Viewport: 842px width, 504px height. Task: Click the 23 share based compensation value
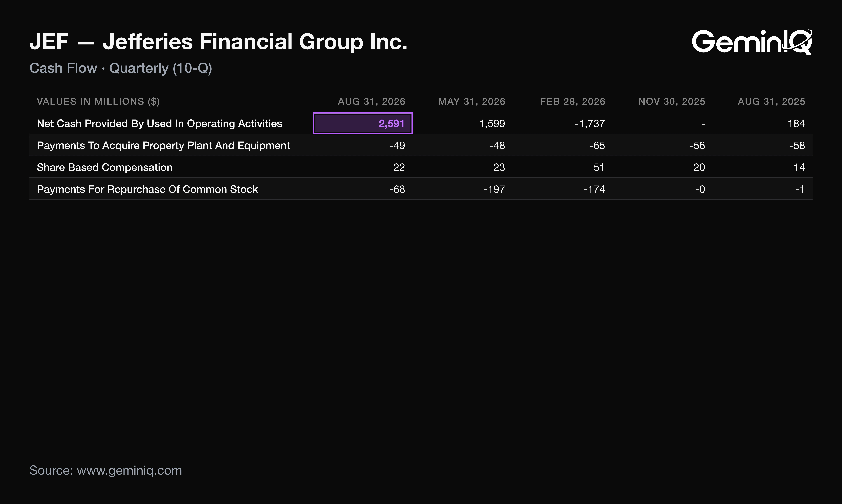(499, 167)
